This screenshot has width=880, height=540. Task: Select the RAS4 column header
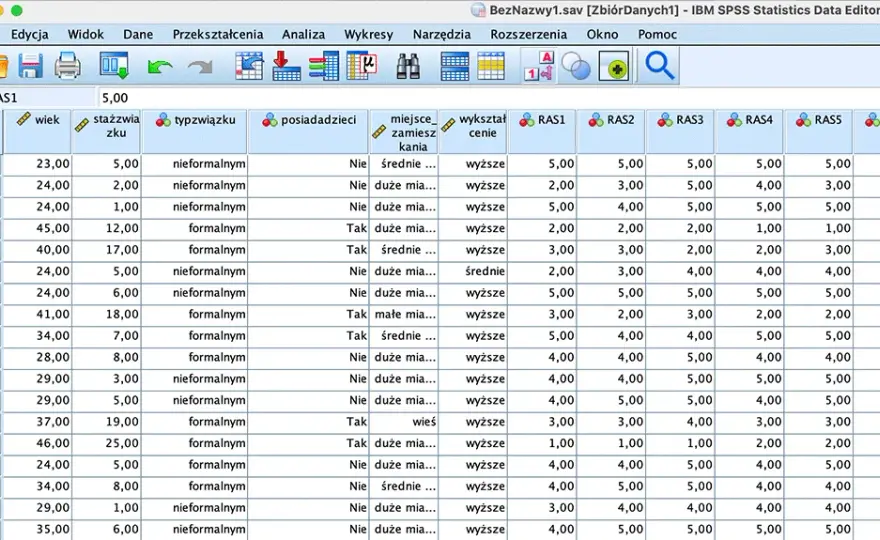tap(749, 131)
